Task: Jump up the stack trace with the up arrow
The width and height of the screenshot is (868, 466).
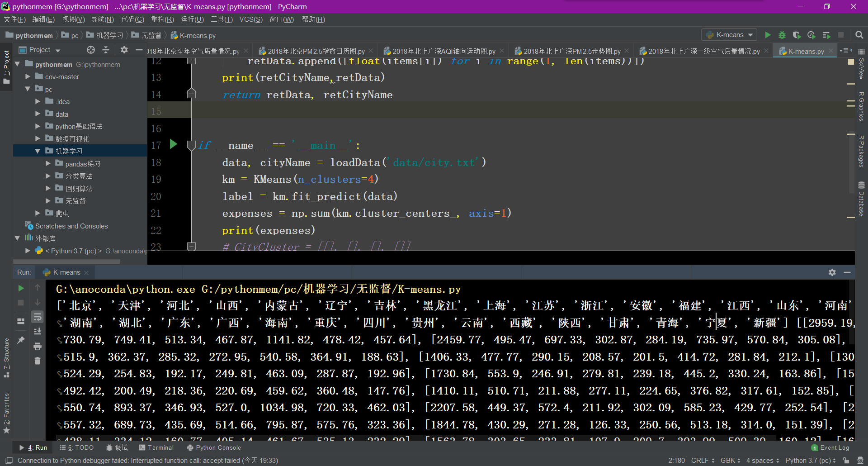Action: pyautogui.click(x=38, y=288)
